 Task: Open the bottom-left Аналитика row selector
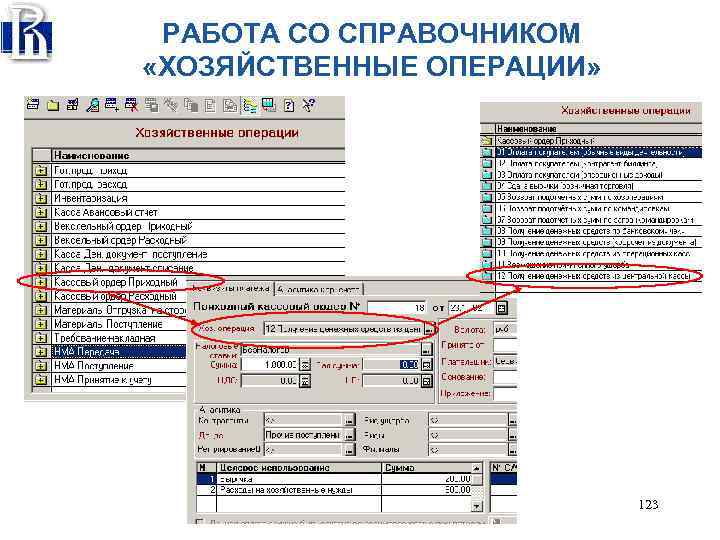[349, 450]
